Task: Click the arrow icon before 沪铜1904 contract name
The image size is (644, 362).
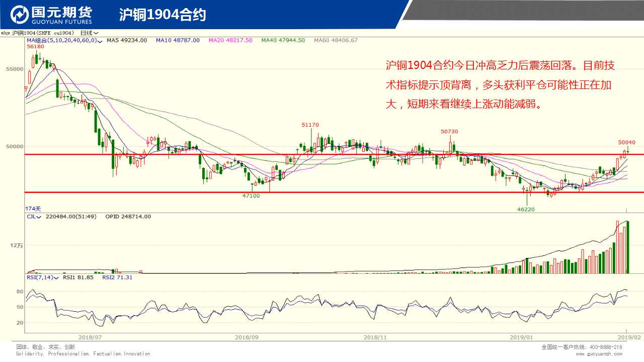Action: pos(6,33)
